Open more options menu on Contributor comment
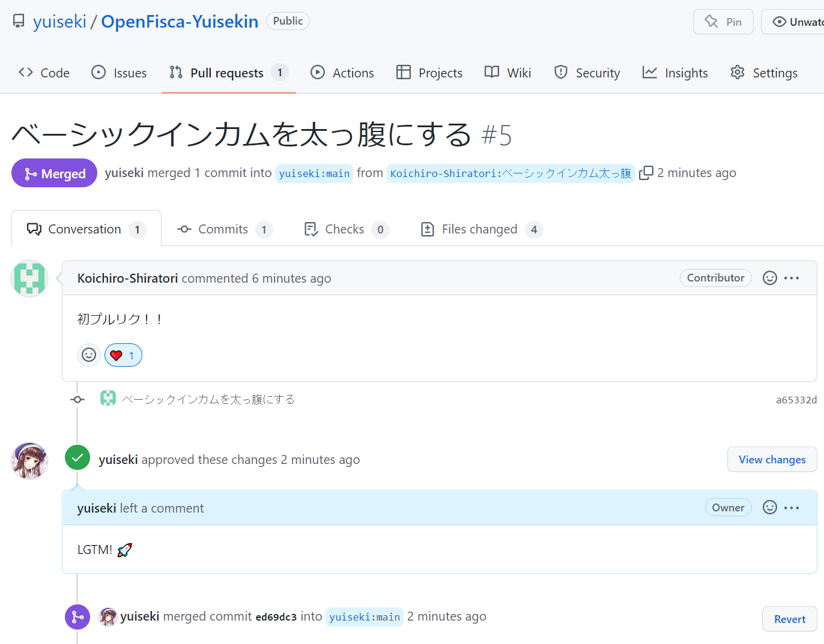This screenshot has height=644, width=824. coord(792,278)
